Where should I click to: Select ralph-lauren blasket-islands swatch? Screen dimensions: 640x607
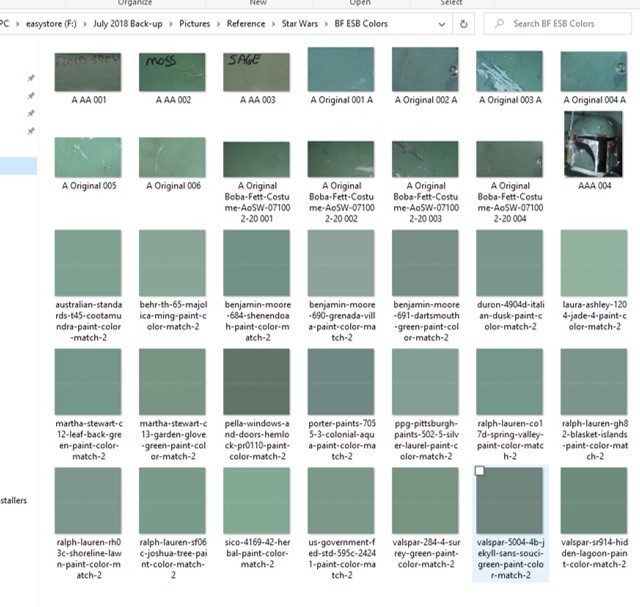click(x=594, y=382)
